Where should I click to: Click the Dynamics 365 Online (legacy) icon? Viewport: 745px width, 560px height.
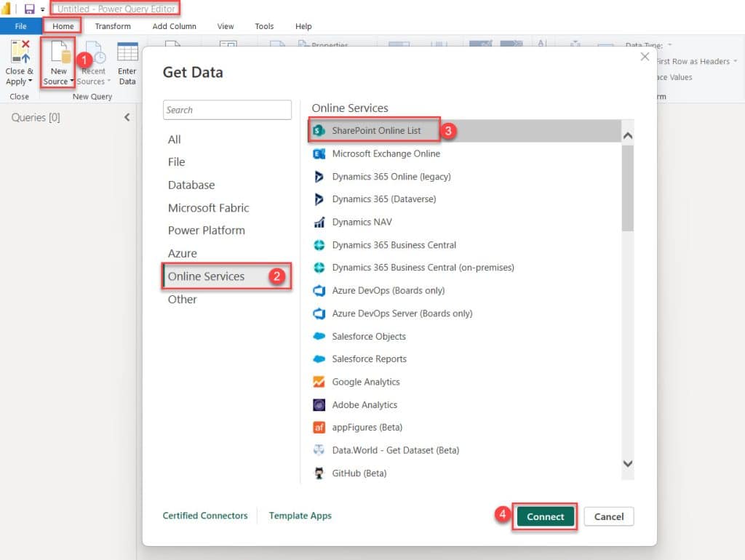(x=319, y=177)
